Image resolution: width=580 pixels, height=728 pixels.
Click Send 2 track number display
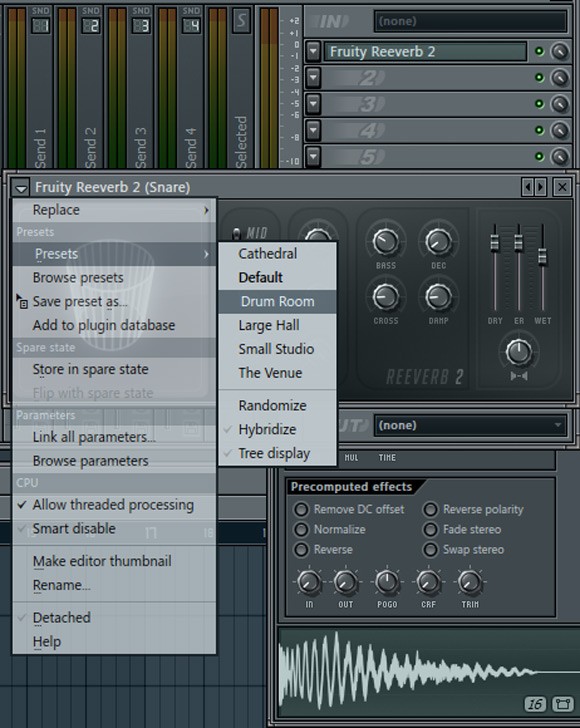[x=91, y=26]
